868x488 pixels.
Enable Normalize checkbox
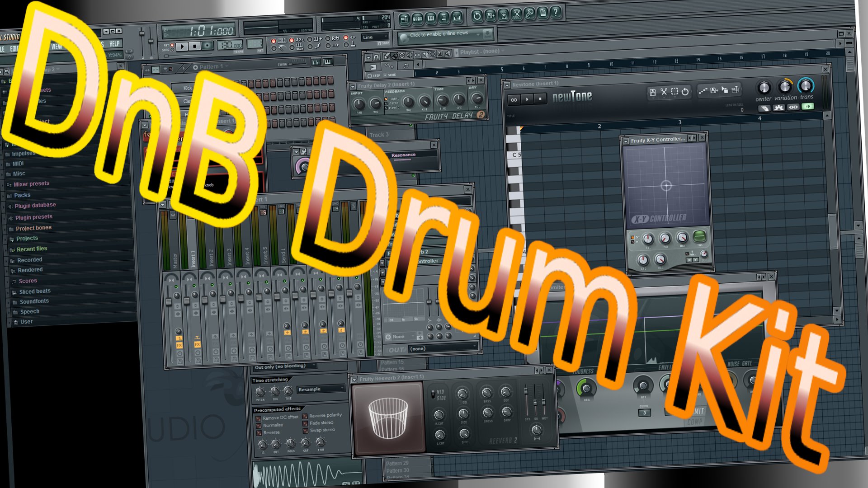(259, 426)
